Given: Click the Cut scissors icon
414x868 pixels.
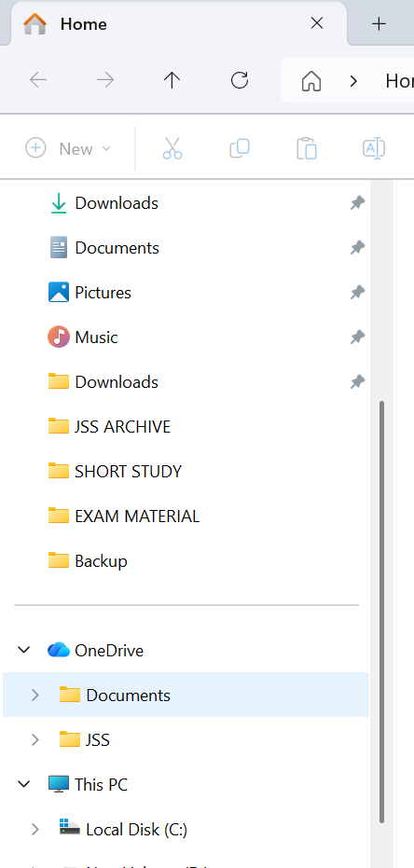Looking at the screenshot, I should [x=172, y=148].
